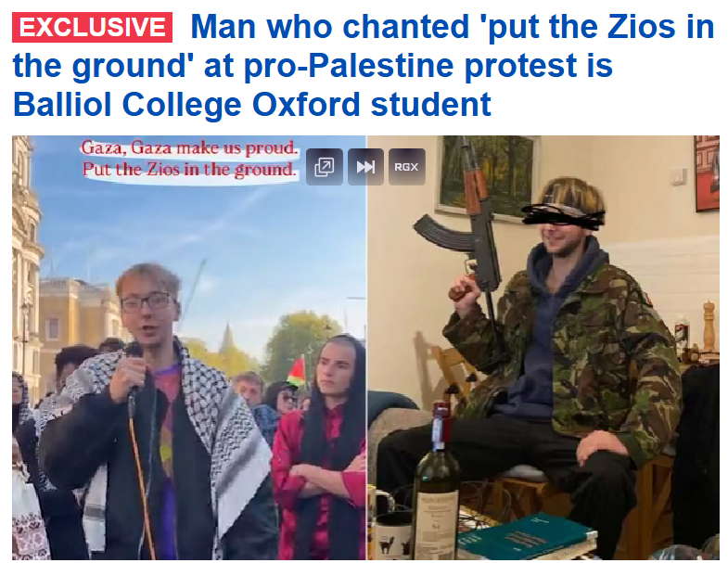Click the RGX overlay button
The height and width of the screenshot is (563, 728).
[407, 167]
